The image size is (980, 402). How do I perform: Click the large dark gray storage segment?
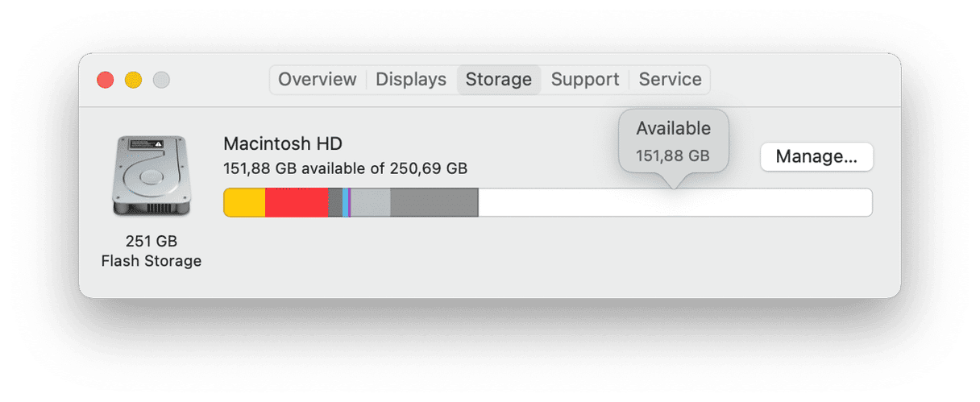(434, 202)
